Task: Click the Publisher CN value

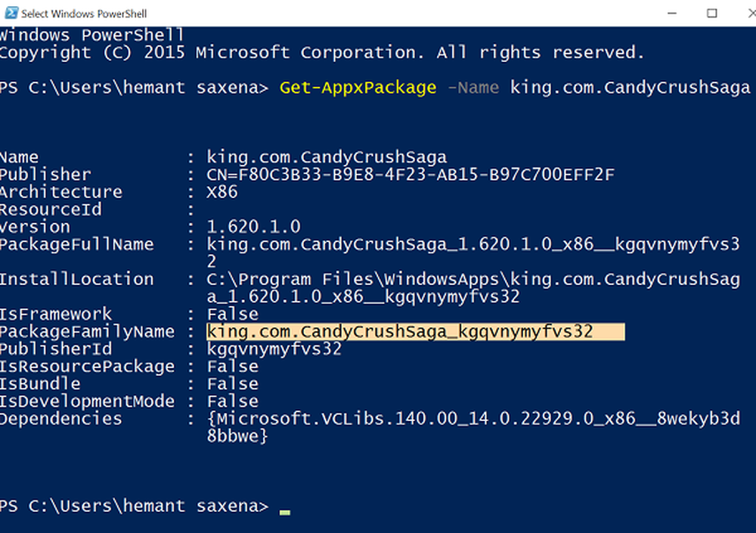Action: tap(411, 175)
